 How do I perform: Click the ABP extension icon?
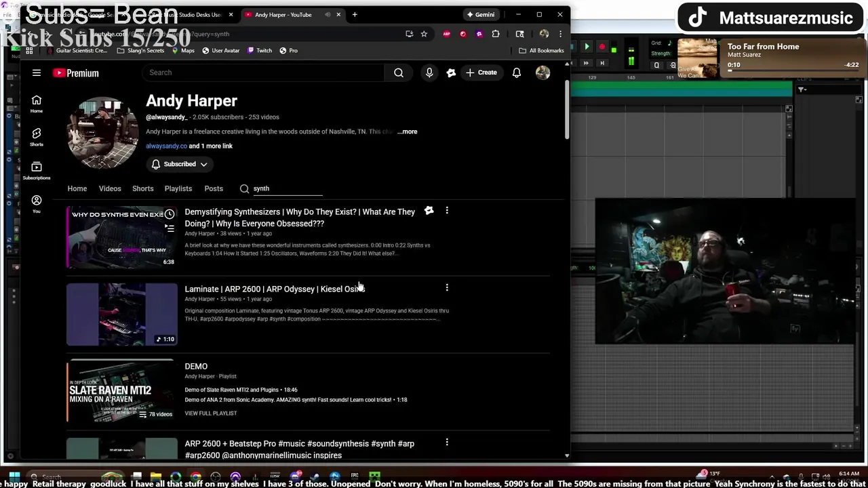(447, 34)
